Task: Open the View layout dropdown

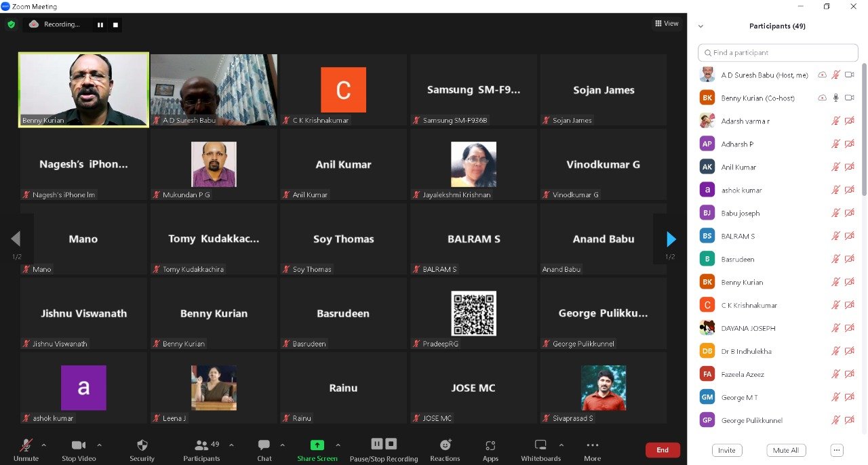Action: (x=667, y=24)
